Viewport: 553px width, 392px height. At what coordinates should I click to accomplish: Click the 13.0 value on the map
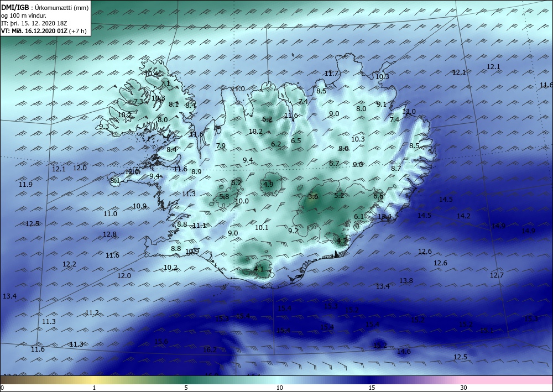(409, 111)
